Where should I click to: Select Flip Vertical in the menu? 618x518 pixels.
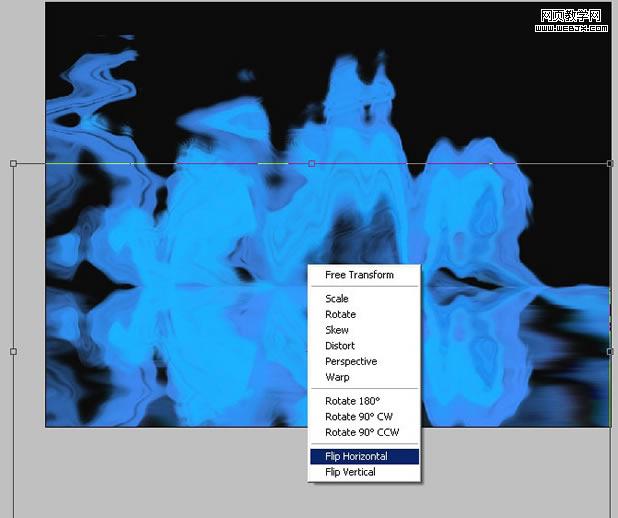point(364,472)
